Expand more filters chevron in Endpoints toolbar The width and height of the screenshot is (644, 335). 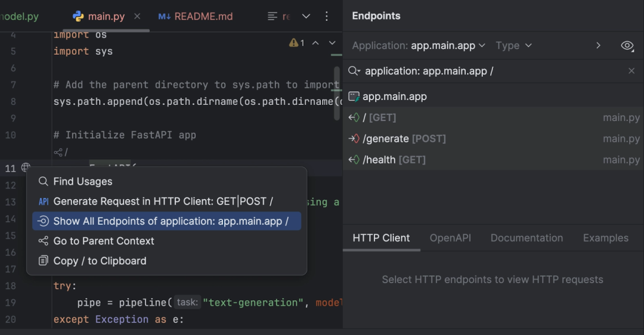[599, 45]
